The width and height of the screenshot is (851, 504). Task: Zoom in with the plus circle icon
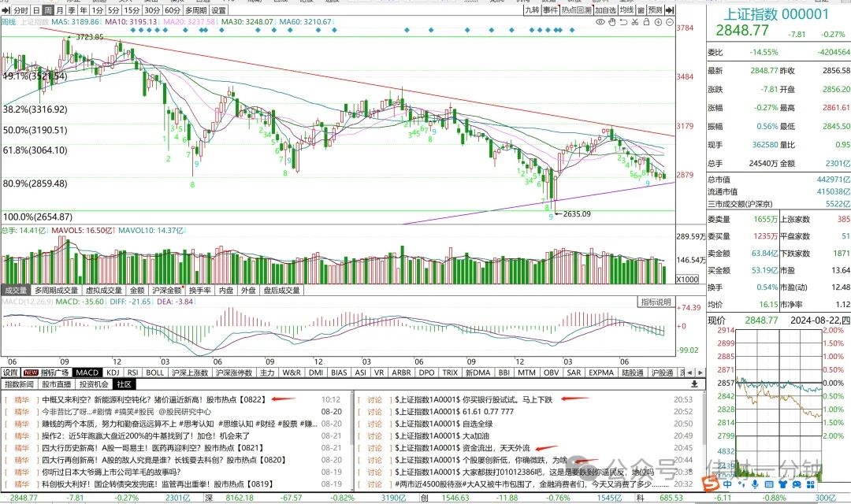coord(658,22)
